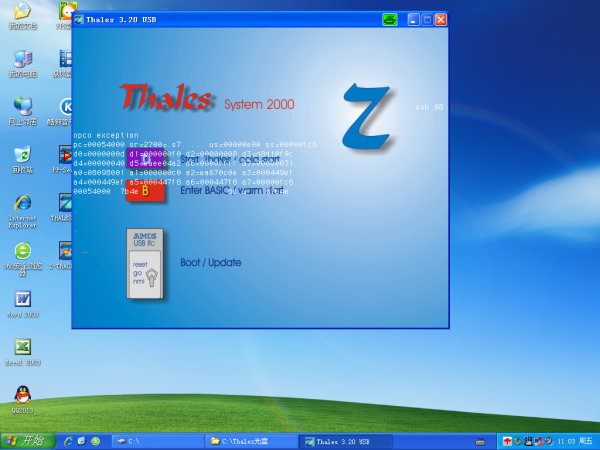600x450 pixels.
Task: Select the THALES desktop shortcut icon
Action: (63, 207)
